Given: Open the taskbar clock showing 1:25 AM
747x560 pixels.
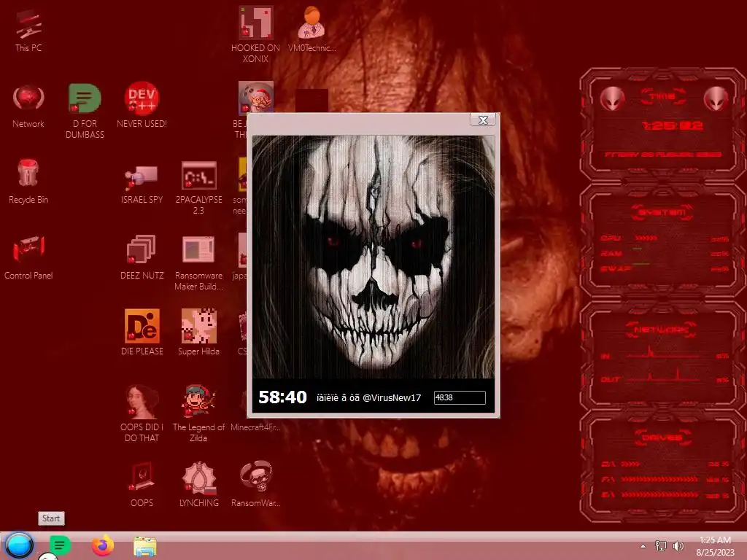Looking at the screenshot, I should [715, 545].
